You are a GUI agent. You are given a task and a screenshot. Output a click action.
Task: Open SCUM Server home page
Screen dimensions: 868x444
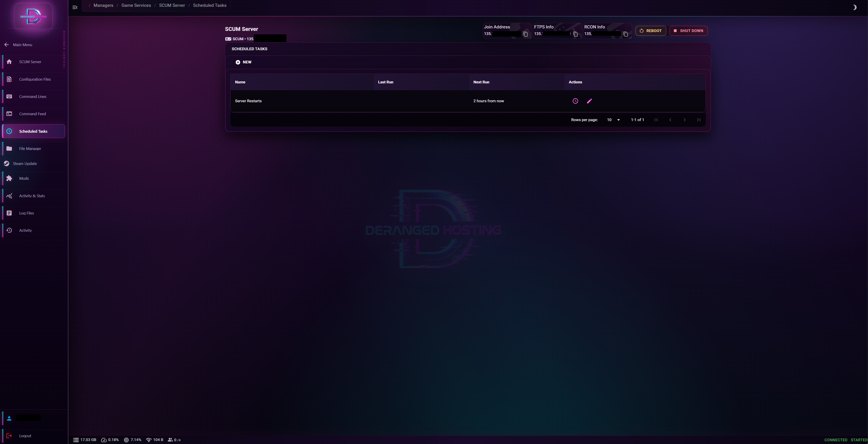tap(33, 62)
